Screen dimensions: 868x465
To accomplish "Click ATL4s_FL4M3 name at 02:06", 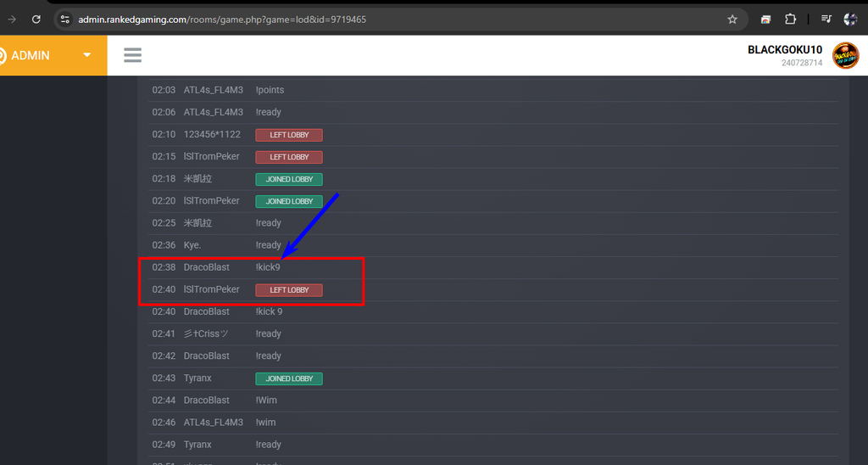I will pos(213,112).
